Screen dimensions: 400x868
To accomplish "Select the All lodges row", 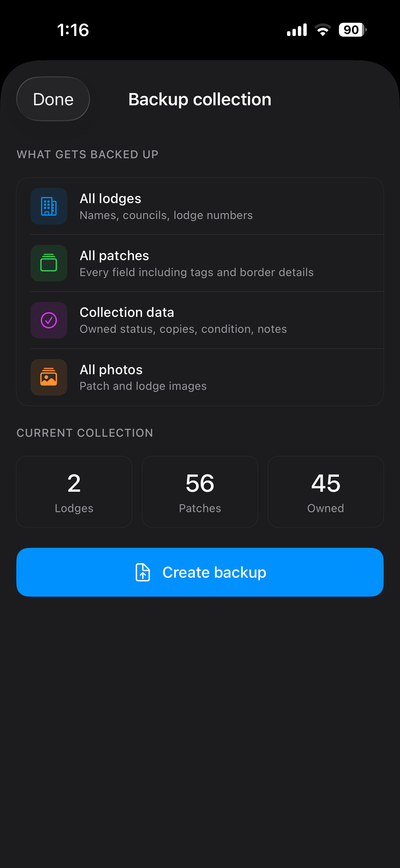I will 200,206.
